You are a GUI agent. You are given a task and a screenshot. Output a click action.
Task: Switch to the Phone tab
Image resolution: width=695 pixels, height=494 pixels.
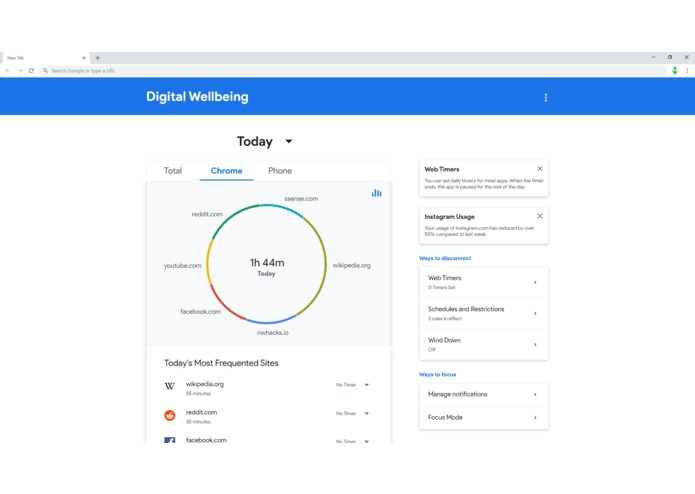(280, 171)
